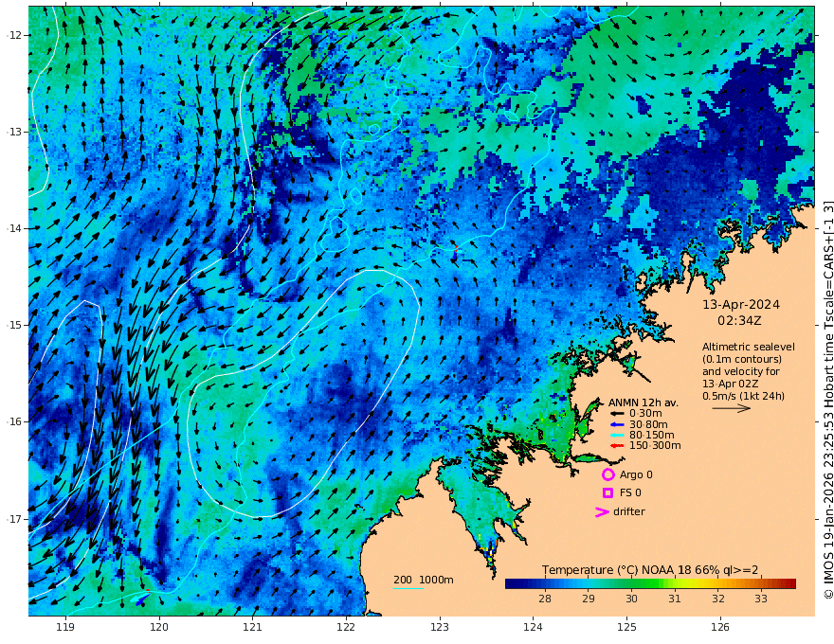Screen dimensions: 834x644
Task: Click the longitude axis label '124'
Action: 533,627
